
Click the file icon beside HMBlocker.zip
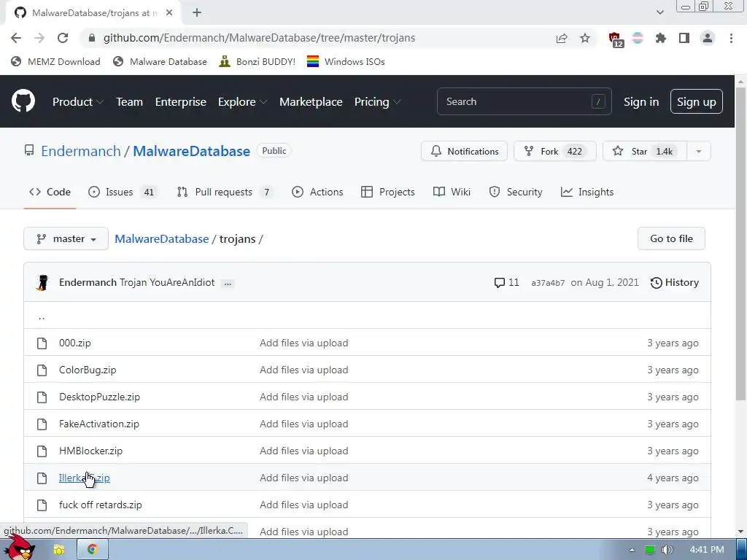click(x=42, y=451)
